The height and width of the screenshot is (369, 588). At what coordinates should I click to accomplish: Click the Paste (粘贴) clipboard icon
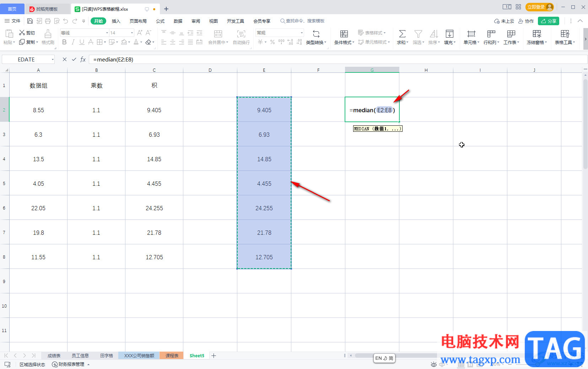(x=9, y=34)
